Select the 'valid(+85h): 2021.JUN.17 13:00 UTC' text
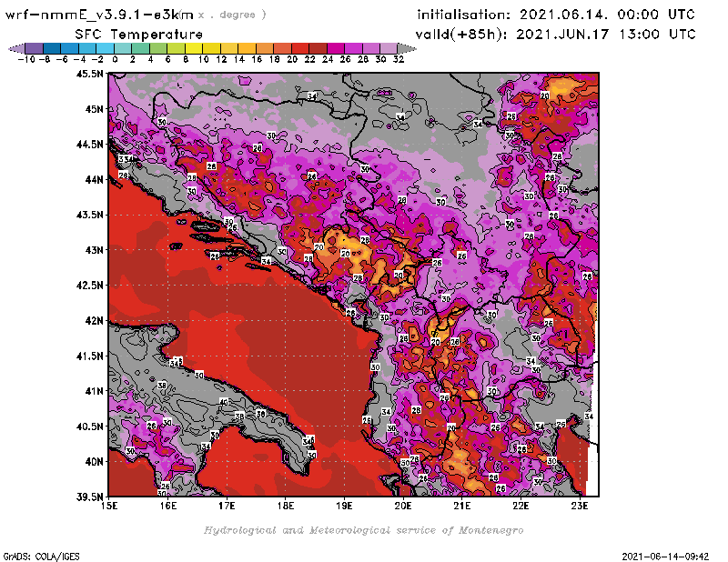 [x=555, y=35]
